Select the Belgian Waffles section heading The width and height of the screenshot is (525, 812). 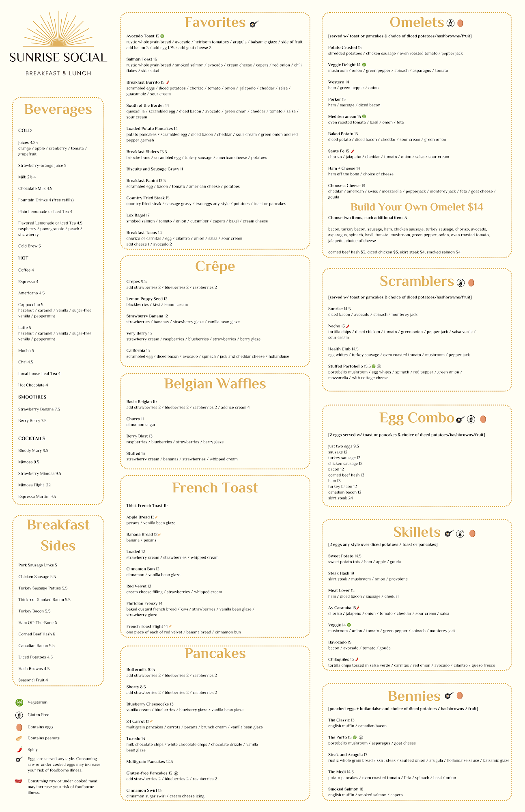point(215,384)
